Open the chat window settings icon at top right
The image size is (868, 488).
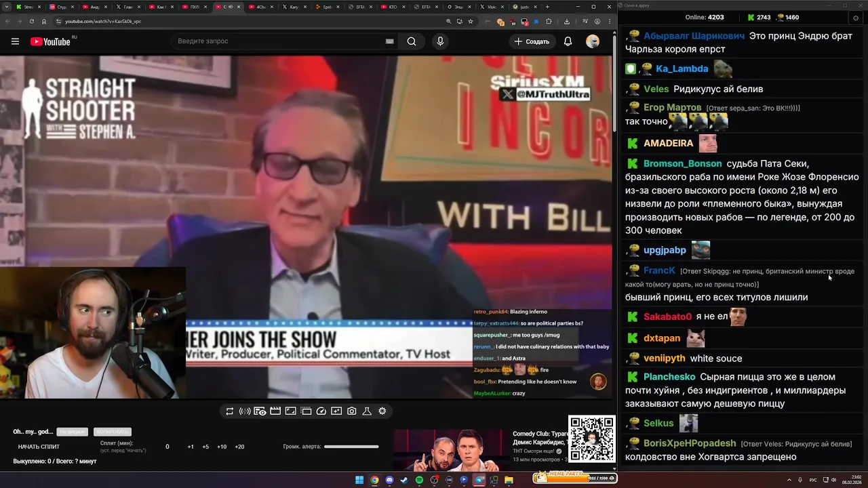coord(856,18)
